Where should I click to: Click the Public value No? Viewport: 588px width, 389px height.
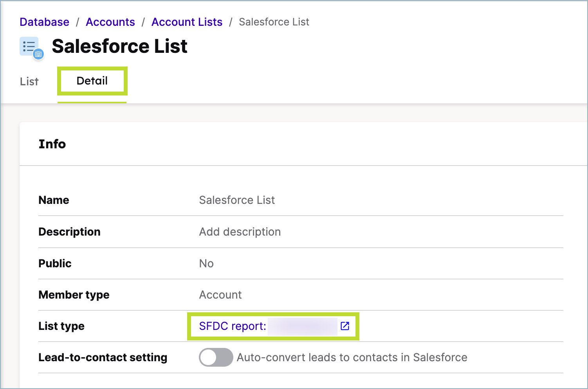[x=206, y=263]
